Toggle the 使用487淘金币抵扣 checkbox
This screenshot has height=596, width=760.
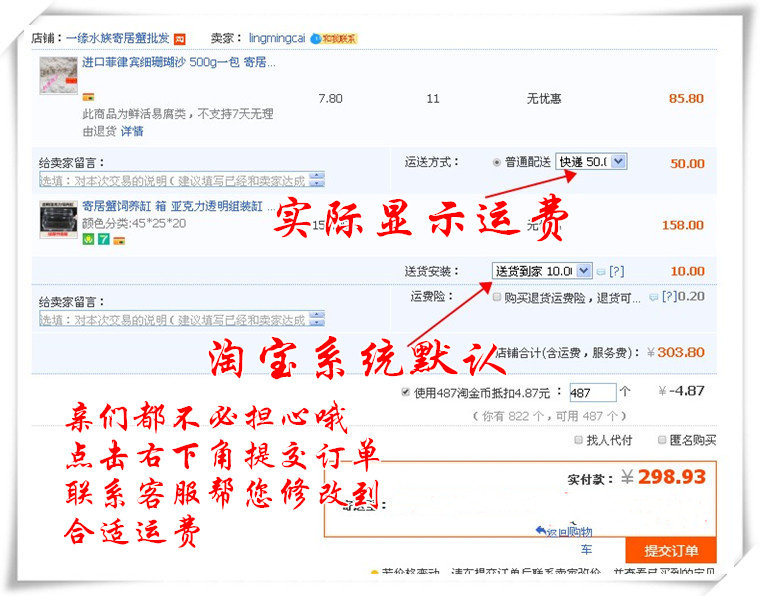(x=406, y=392)
